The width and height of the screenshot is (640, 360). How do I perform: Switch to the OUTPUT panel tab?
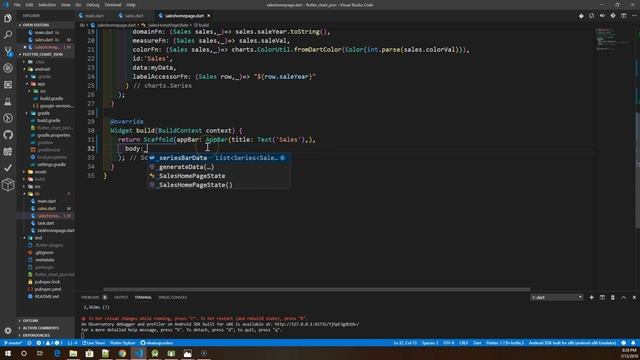click(121, 298)
